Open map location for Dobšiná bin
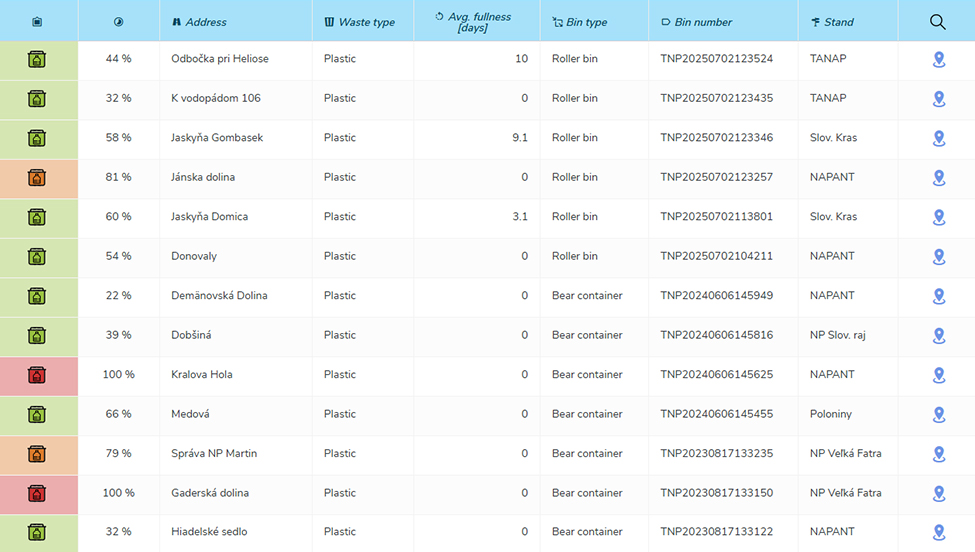 (938, 336)
